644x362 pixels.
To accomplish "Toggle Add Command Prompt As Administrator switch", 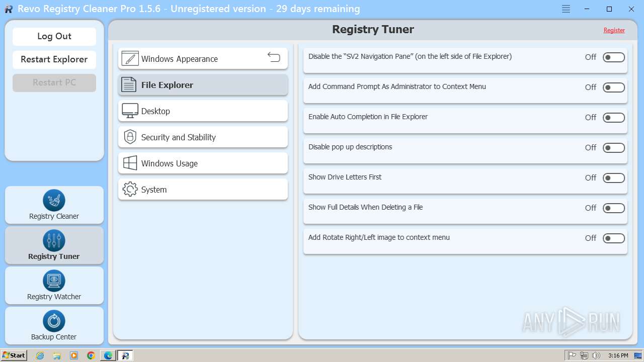I will (614, 87).
